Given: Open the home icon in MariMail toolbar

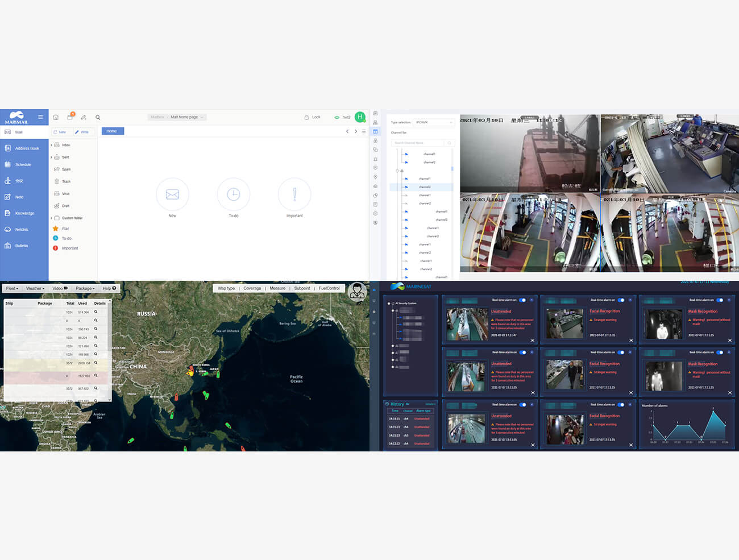Looking at the screenshot, I should click(56, 117).
